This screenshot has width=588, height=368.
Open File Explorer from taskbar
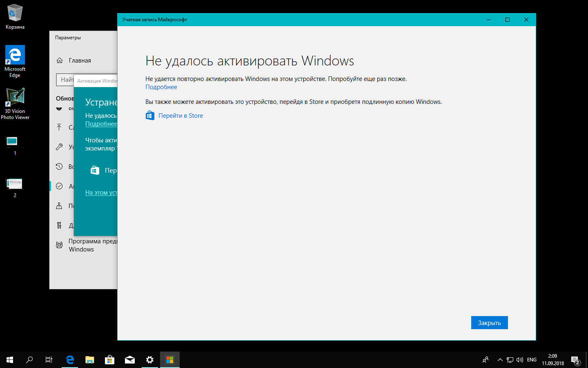click(x=90, y=360)
